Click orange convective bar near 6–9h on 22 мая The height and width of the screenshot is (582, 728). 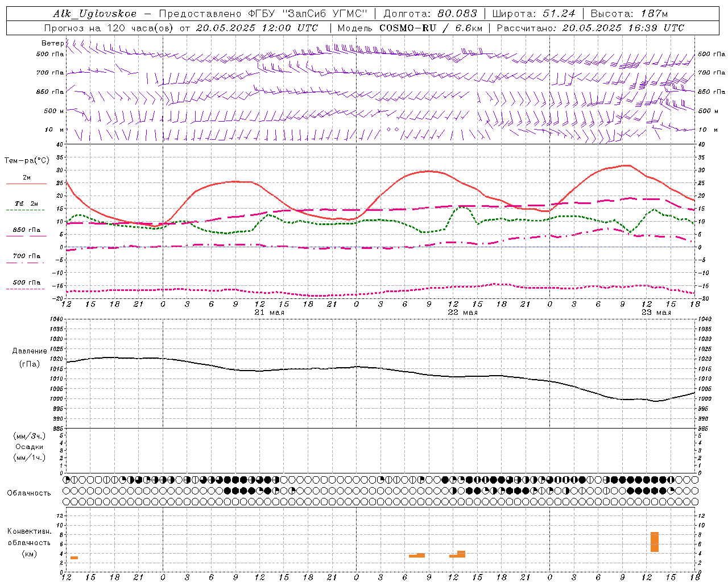point(417,555)
